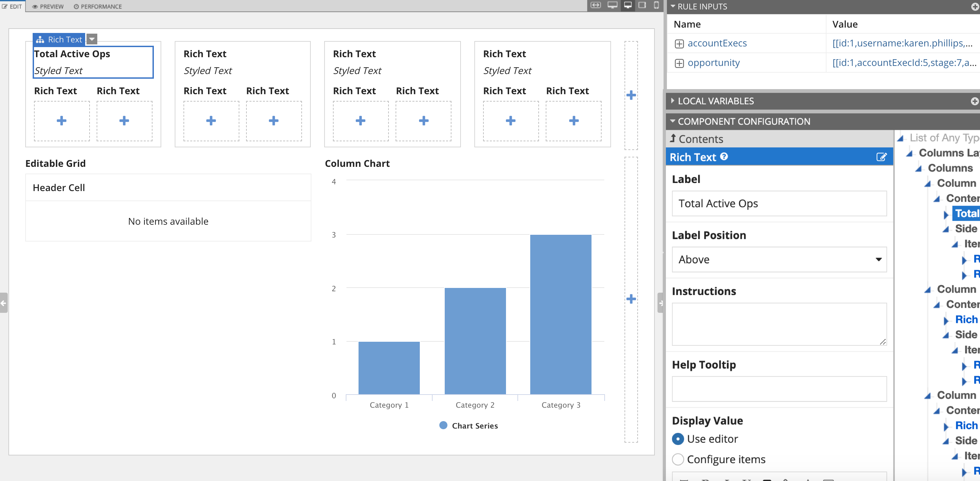Click the Category 2 axis label

(475, 405)
